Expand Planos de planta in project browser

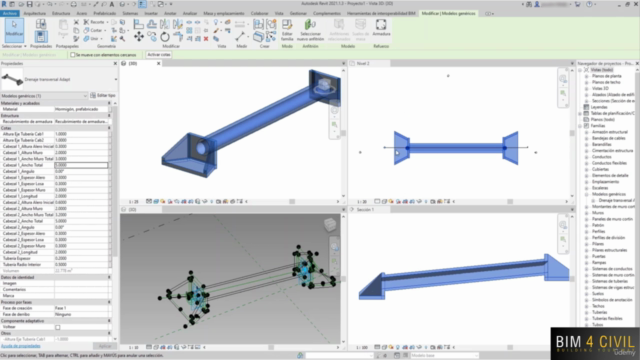click(587, 76)
